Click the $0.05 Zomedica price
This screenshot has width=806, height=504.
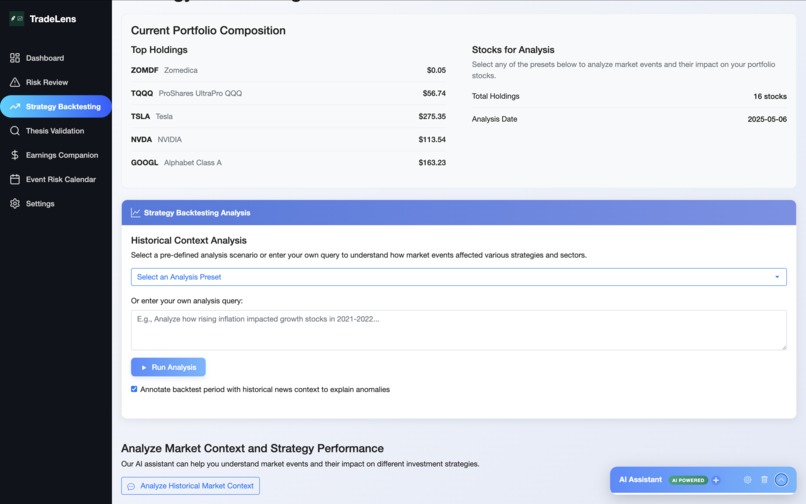(x=436, y=70)
